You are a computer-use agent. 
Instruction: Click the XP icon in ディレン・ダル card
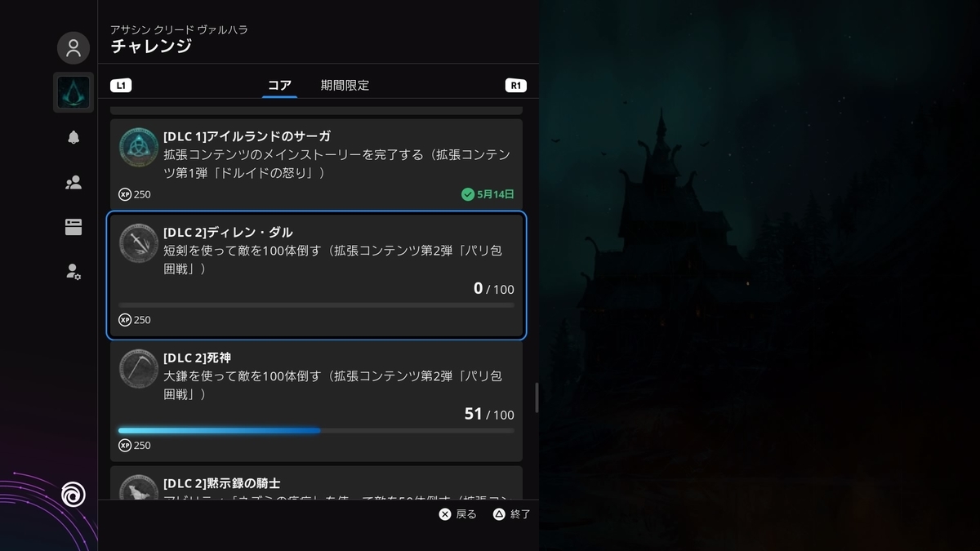pyautogui.click(x=125, y=320)
